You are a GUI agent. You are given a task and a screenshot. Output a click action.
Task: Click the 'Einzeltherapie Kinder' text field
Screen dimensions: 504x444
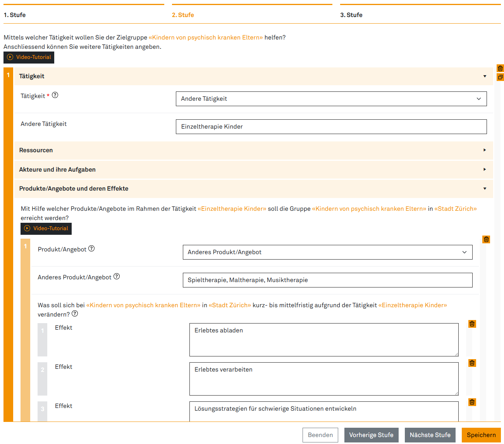pyautogui.click(x=331, y=127)
